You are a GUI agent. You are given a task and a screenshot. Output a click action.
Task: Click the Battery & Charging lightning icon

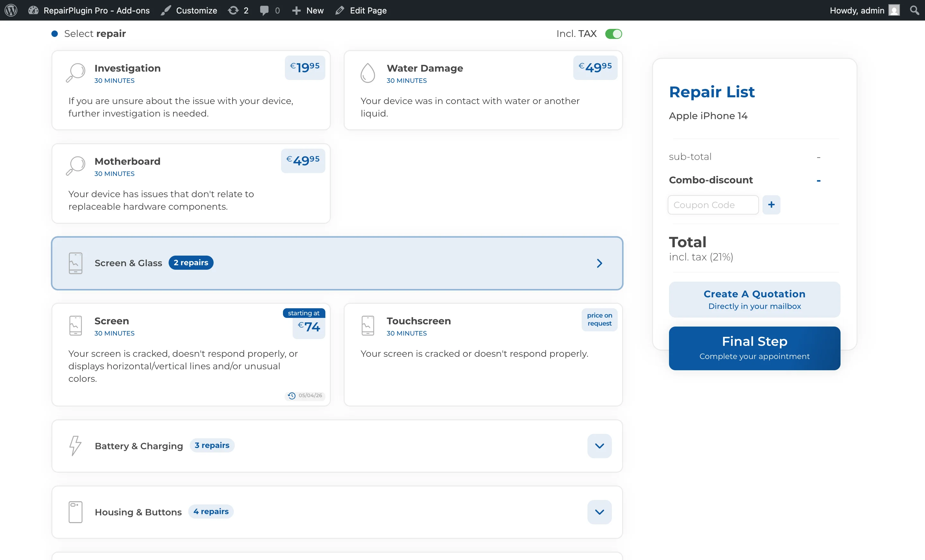(75, 445)
